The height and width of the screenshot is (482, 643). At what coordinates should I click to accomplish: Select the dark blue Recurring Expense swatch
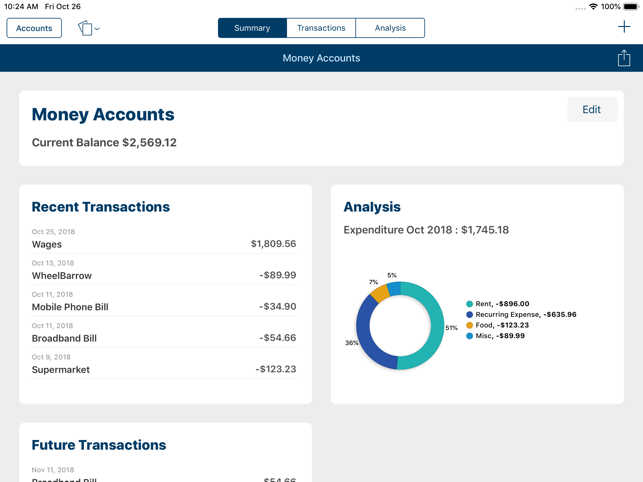[470, 315]
